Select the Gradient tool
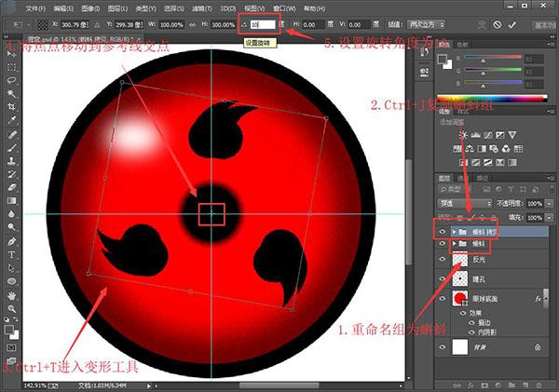Image resolution: width=559 pixels, height=392 pixels. [11, 200]
